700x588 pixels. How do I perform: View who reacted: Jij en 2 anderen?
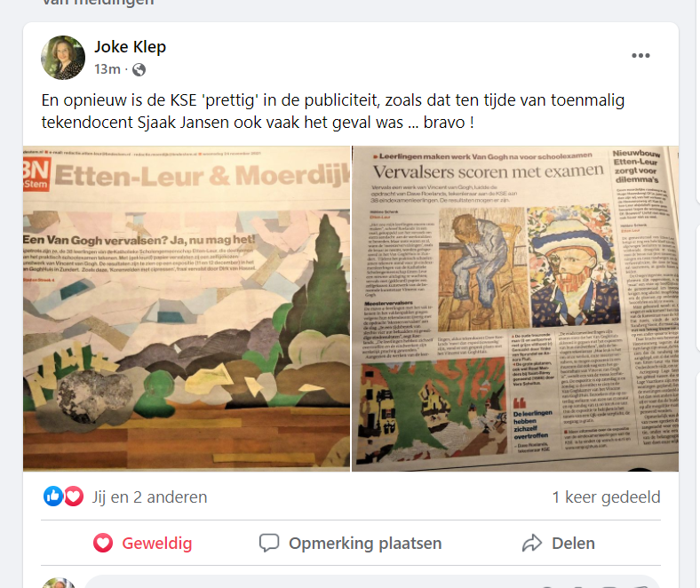click(149, 497)
